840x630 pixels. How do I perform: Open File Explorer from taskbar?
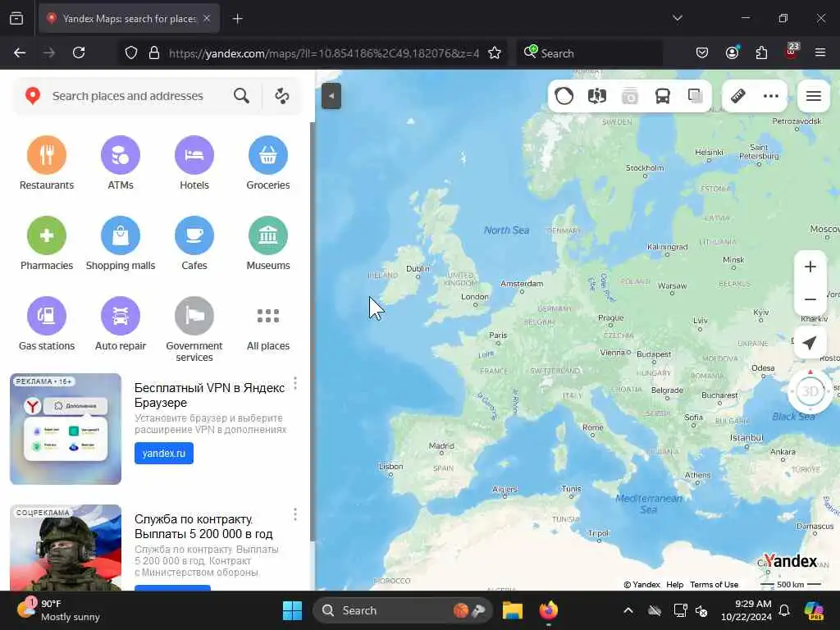513,610
